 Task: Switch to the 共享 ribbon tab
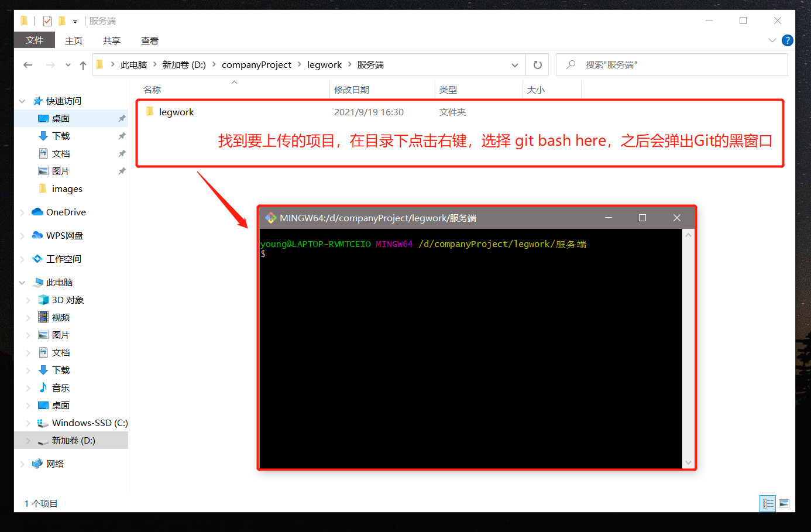112,40
